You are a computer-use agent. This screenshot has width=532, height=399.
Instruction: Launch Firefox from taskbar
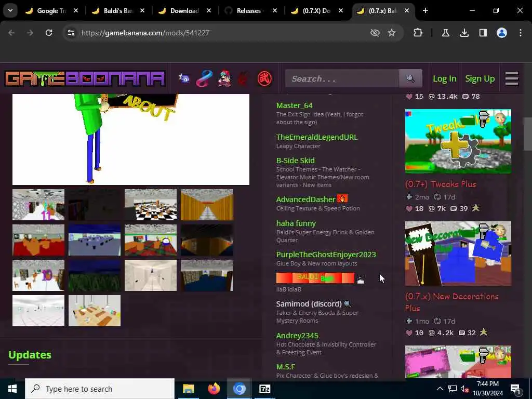point(214,389)
